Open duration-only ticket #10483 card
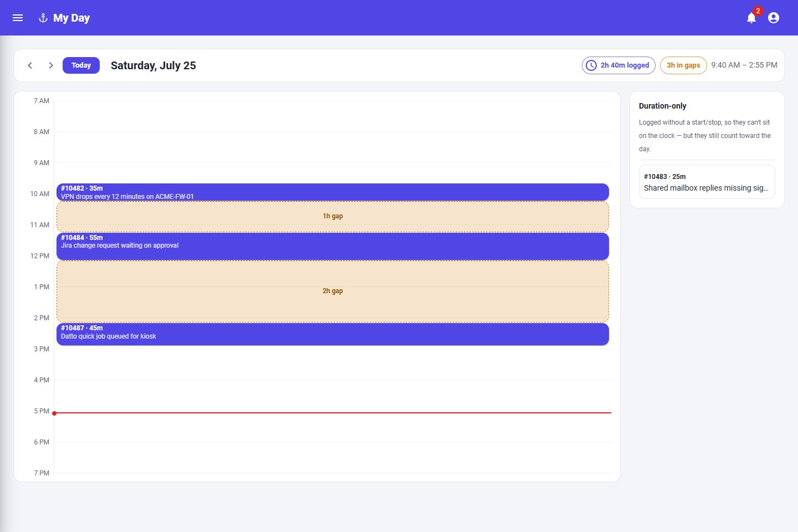The height and width of the screenshot is (532, 798). tap(707, 182)
